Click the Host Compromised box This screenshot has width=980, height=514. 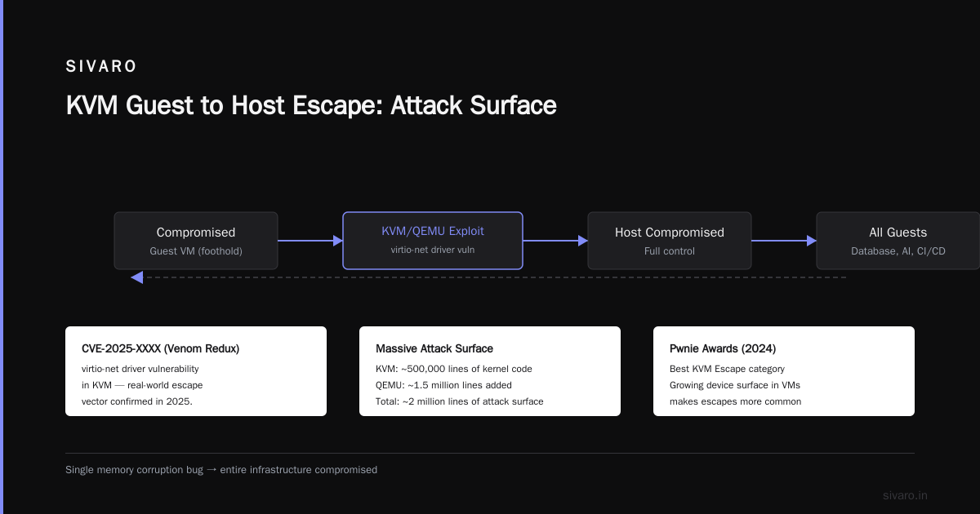pos(670,241)
